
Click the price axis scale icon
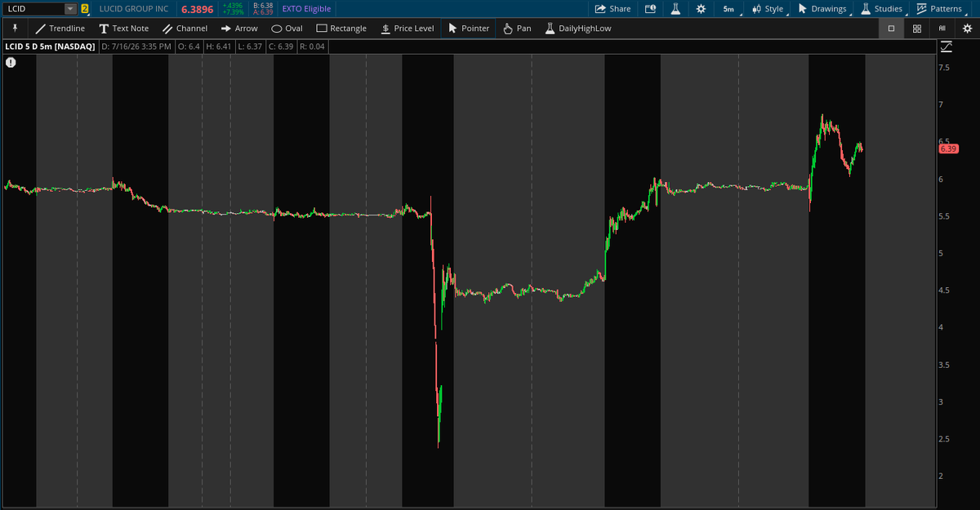946,47
